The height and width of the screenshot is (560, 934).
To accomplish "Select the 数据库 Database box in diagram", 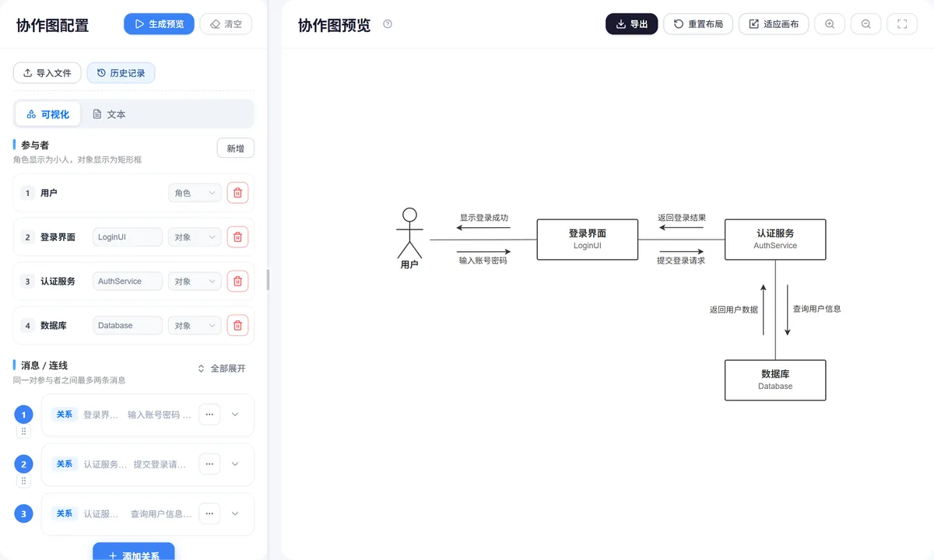I will coord(775,380).
